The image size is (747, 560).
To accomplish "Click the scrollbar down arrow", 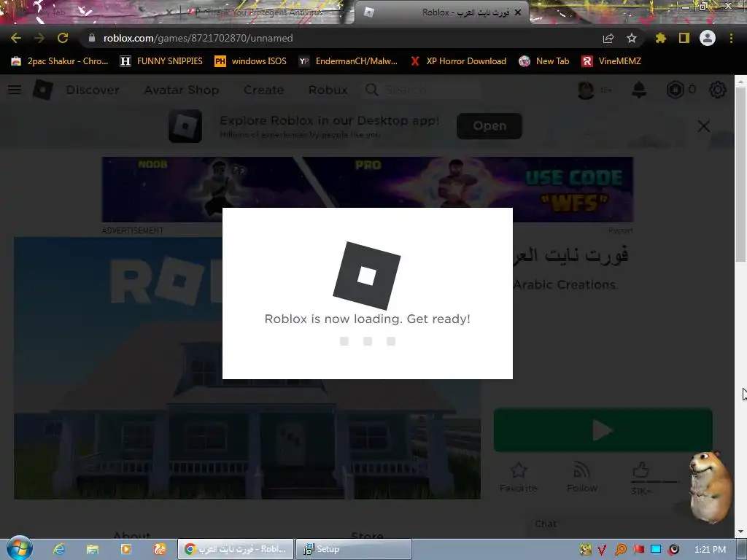I will tap(740, 532).
